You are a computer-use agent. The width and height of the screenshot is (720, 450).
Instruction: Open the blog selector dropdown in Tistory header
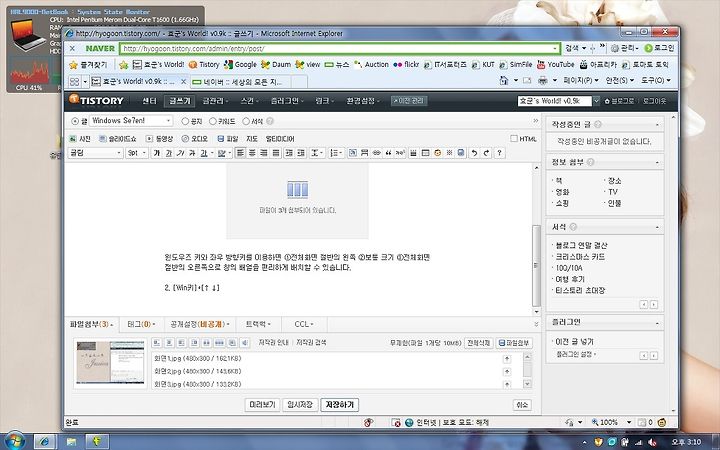click(x=596, y=101)
